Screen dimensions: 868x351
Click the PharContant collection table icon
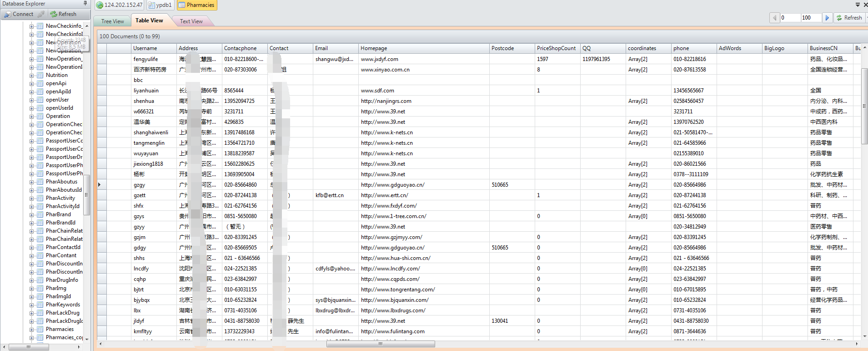coord(40,256)
